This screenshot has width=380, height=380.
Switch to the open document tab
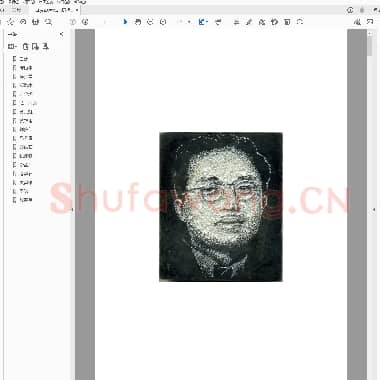[x=54, y=10]
